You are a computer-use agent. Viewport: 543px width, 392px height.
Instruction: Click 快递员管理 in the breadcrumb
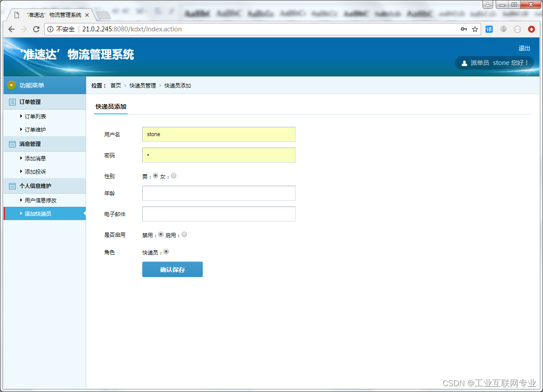point(143,86)
